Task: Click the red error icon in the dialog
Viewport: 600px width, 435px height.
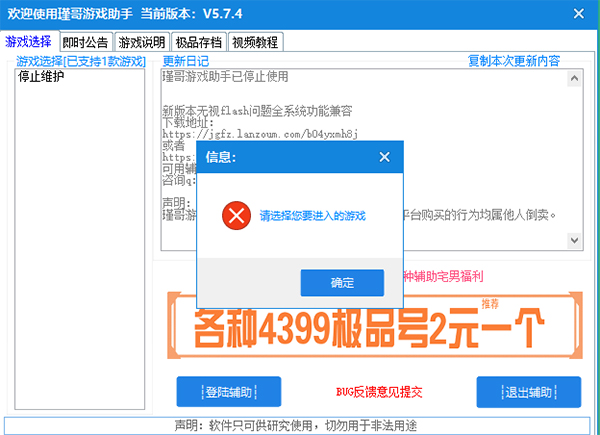Action: (236, 215)
